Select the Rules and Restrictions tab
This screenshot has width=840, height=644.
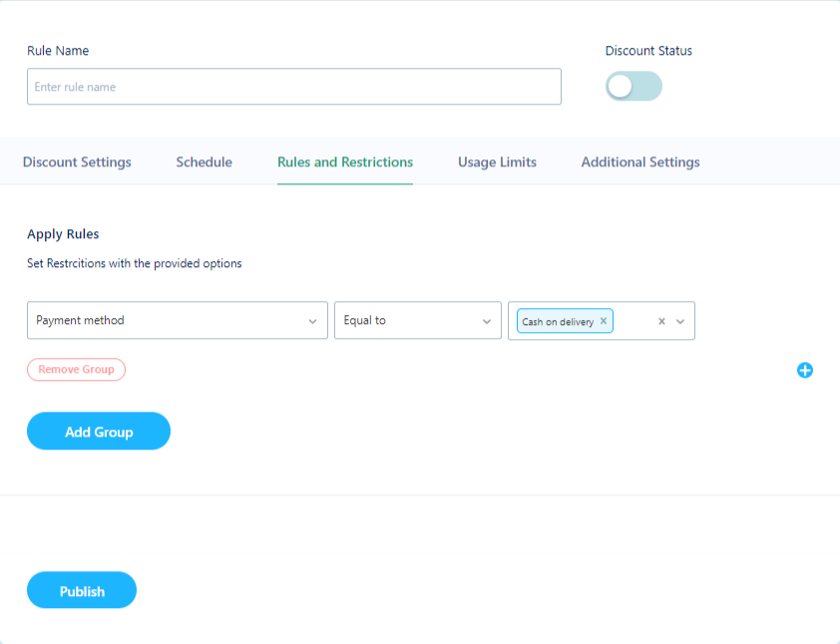point(345,161)
